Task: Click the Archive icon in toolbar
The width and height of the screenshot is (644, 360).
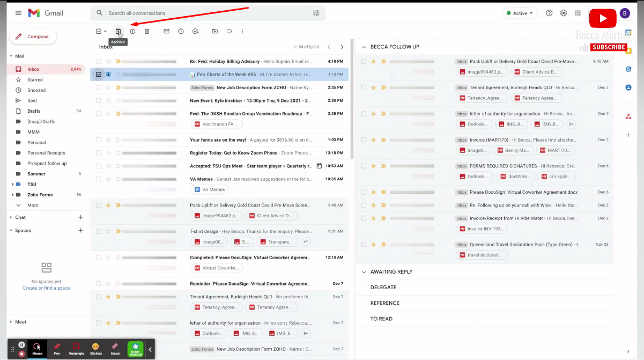Action: (x=119, y=32)
